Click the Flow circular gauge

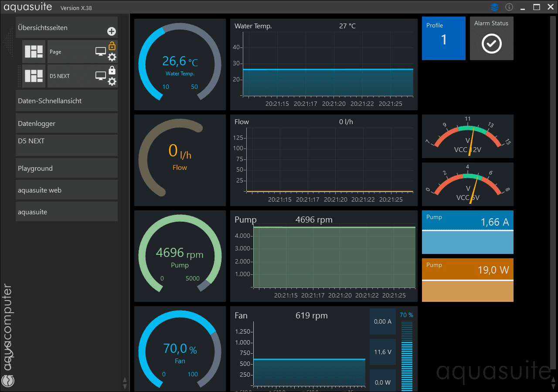(180, 160)
